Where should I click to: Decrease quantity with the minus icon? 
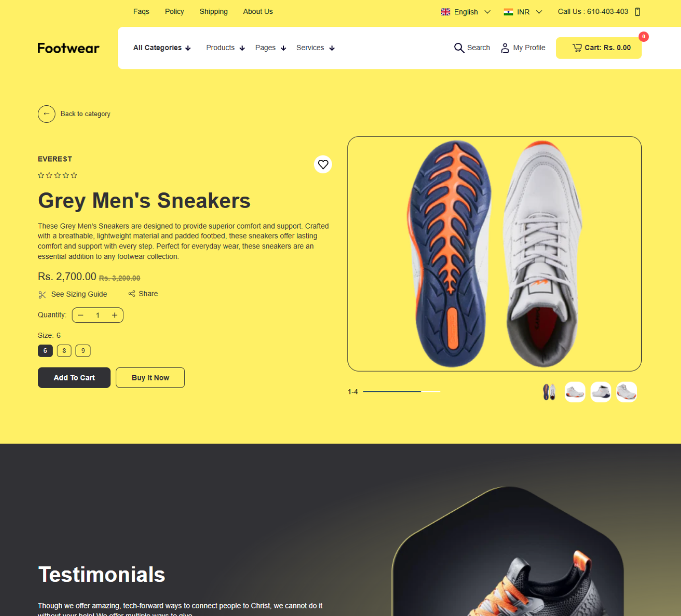tap(81, 315)
